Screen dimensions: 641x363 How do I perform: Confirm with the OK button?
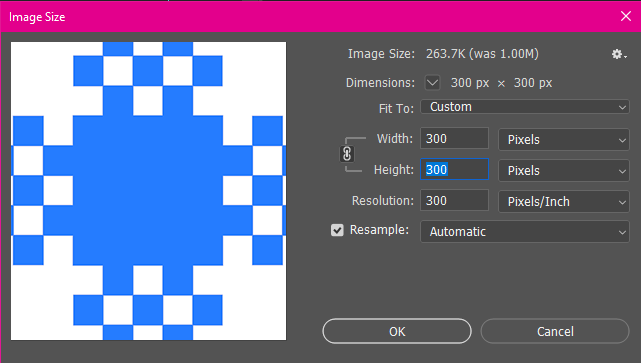pyautogui.click(x=397, y=331)
